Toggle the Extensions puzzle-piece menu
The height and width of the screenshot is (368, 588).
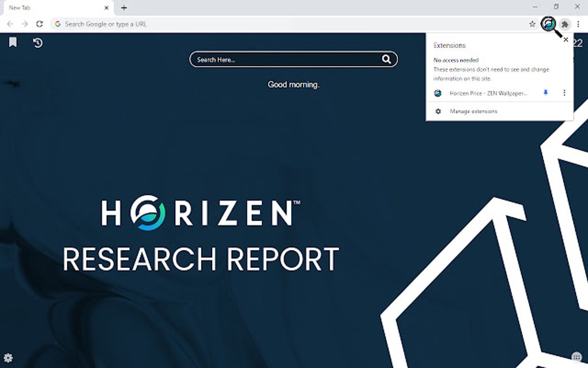pos(565,24)
